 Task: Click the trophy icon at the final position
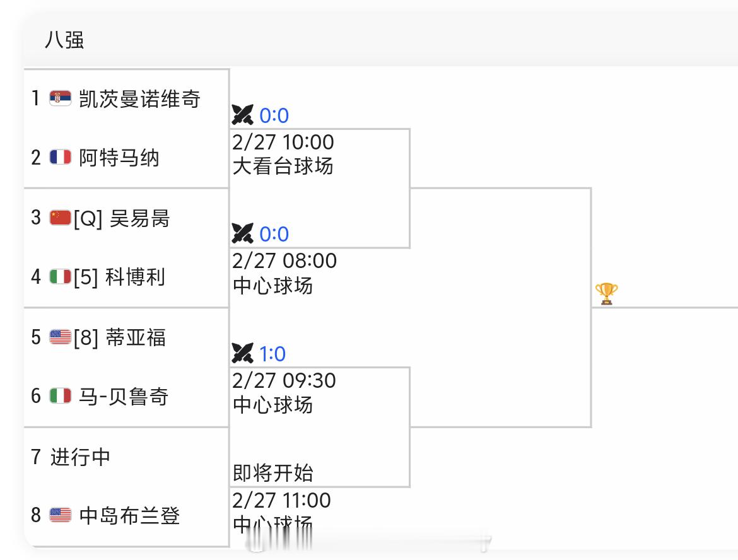[x=606, y=293]
